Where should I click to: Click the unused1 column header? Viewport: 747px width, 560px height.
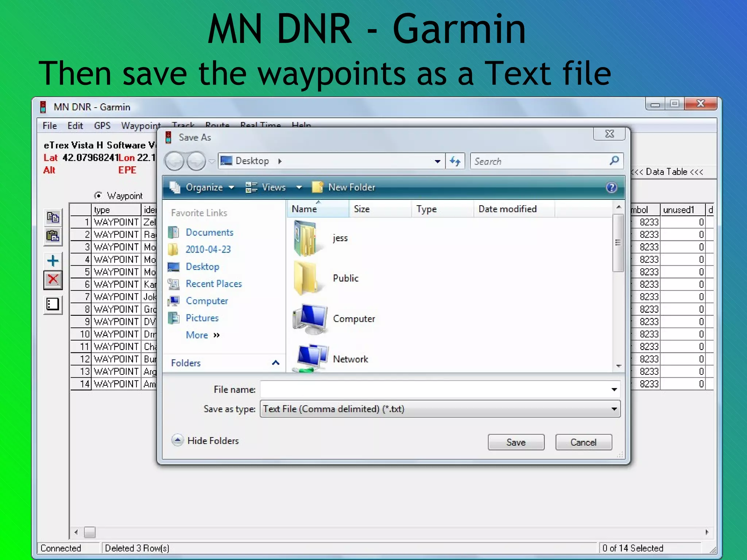click(682, 210)
